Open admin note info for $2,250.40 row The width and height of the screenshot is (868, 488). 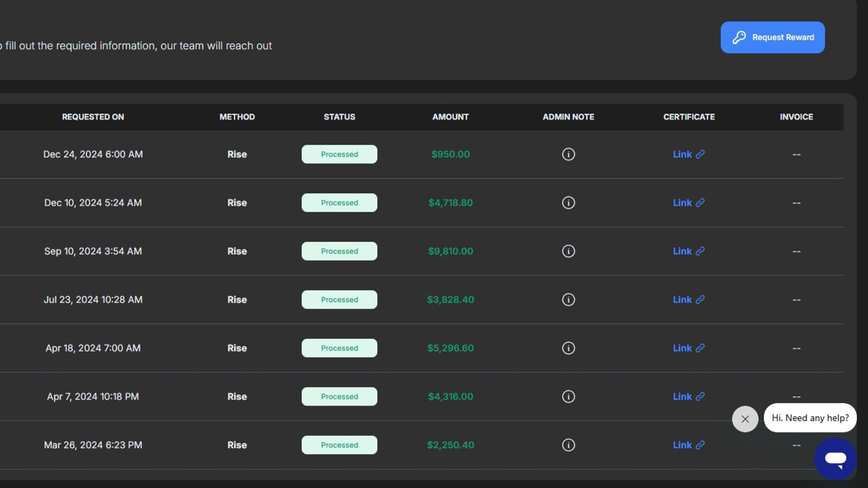pyautogui.click(x=568, y=445)
